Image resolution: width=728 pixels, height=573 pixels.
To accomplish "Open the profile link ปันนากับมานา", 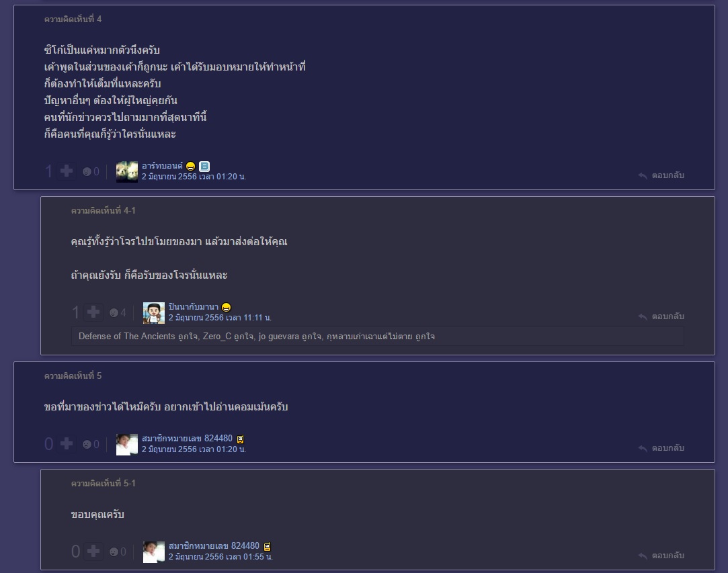I will [x=193, y=307].
